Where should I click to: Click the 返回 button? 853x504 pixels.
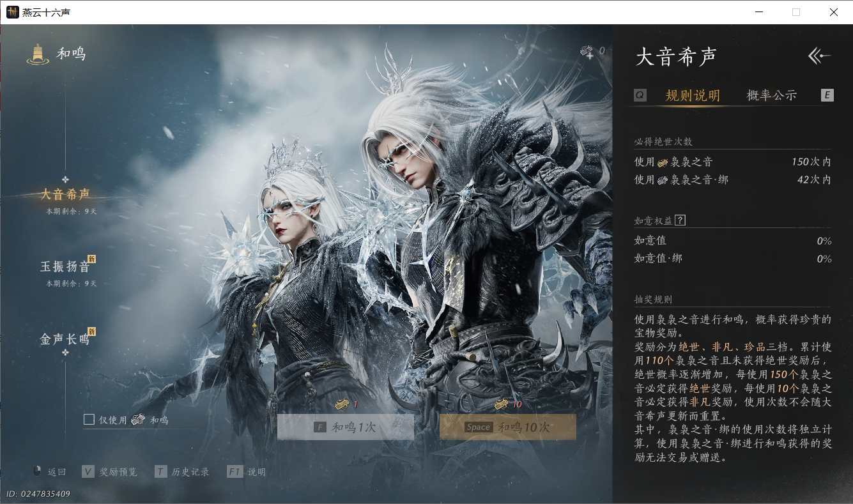pos(49,472)
